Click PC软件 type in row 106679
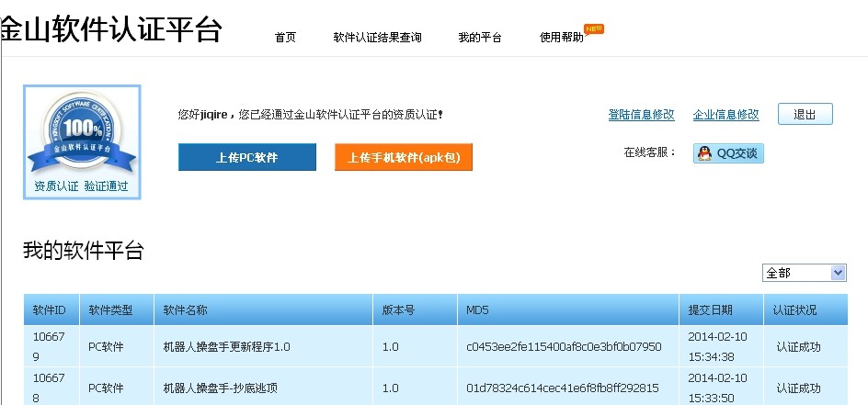The height and width of the screenshot is (405, 868). point(106,347)
